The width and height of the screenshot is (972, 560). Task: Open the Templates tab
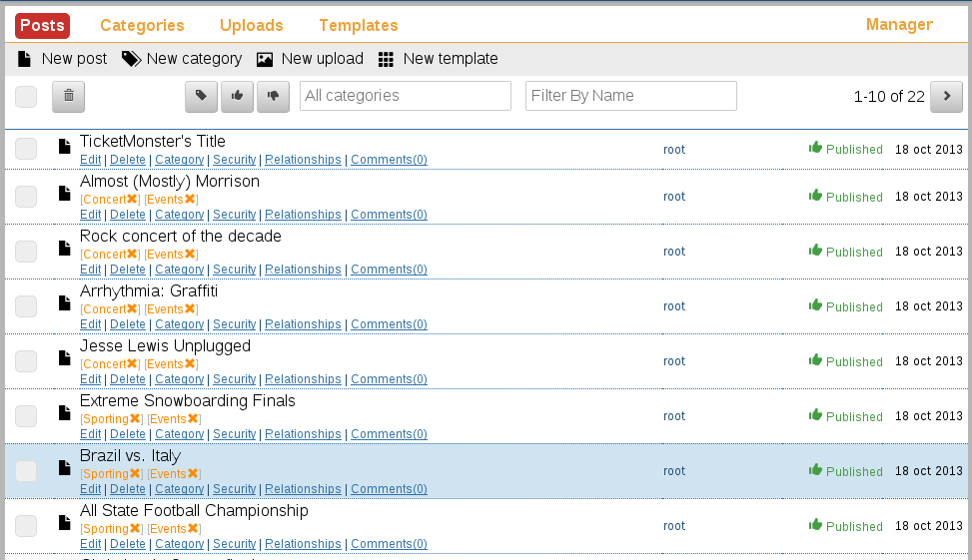[x=359, y=25]
